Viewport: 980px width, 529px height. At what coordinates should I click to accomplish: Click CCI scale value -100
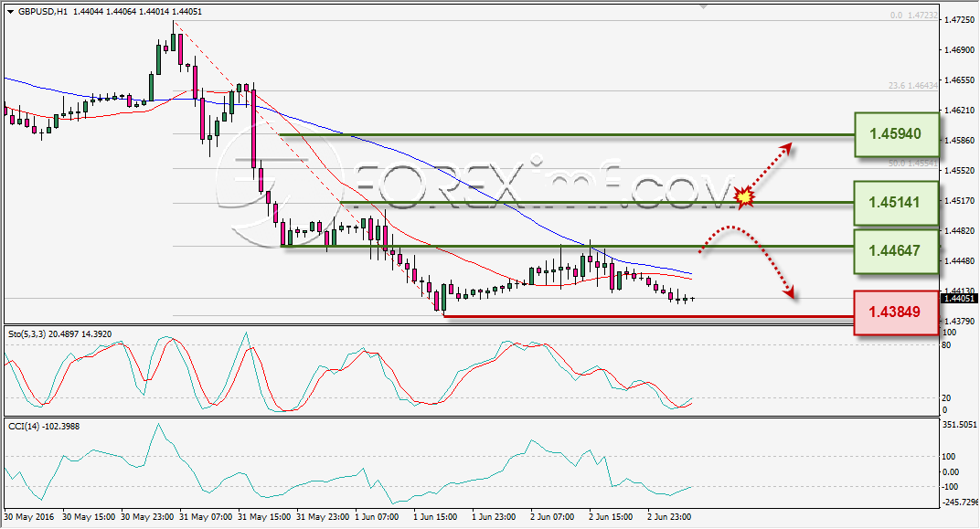coord(951,487)
